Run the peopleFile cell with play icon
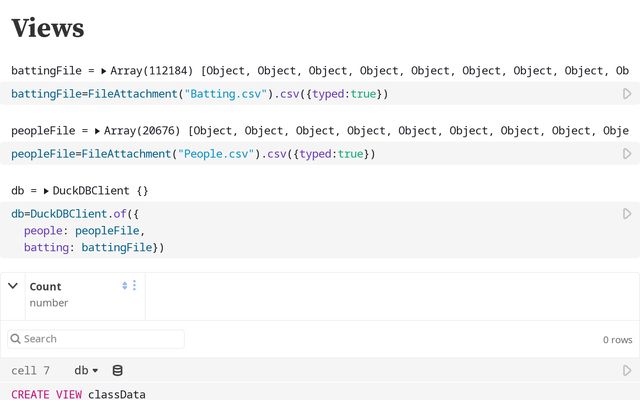Image resolution: width=640 pixels, height=400 pixels. pos(627,154)
